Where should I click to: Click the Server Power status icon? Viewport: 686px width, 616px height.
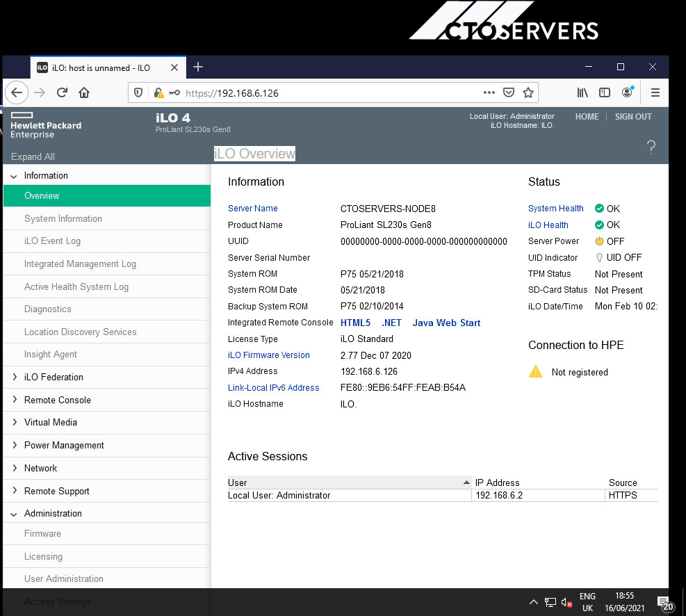point(599,241)
